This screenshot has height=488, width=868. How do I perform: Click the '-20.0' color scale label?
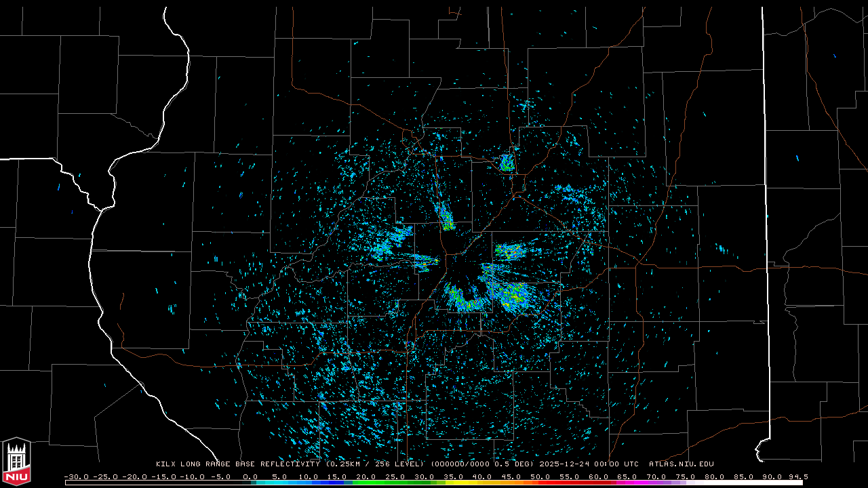[135, 476]
